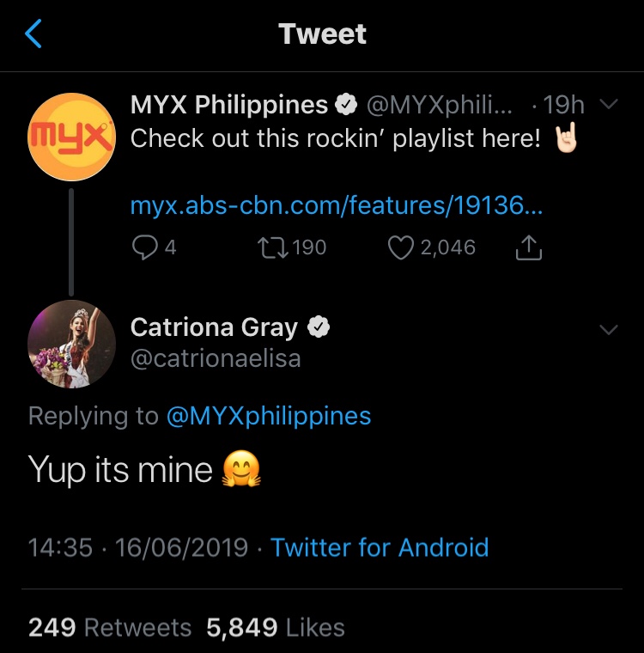The height and width of the screenshot is (653, 644).
Task: Open Catriona Gray display name
Action: pos(214,327)
